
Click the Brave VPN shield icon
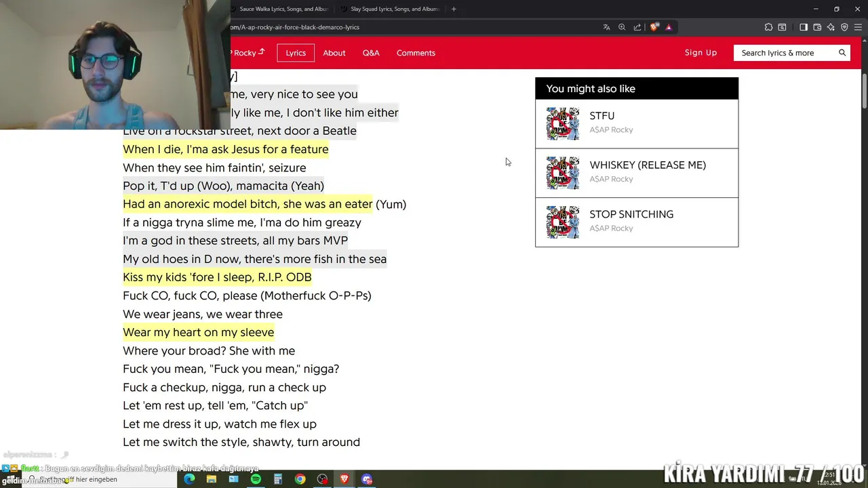point(844,27)
